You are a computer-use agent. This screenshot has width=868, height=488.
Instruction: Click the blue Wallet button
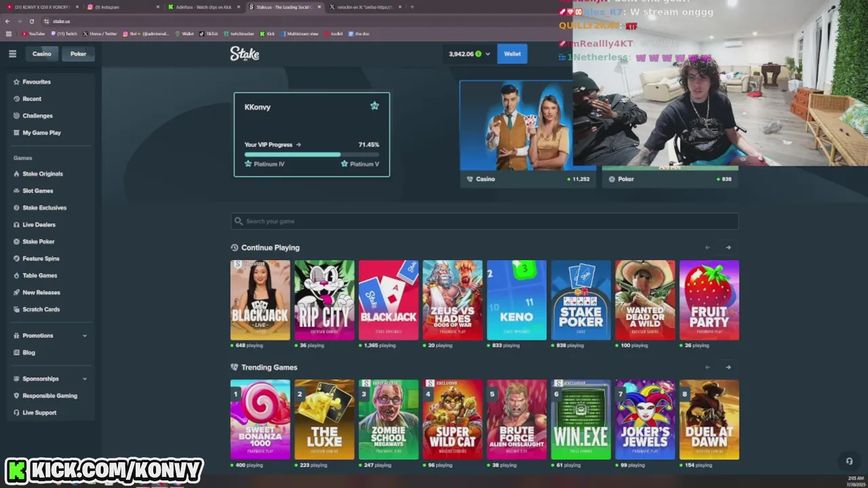pyautogui.click(x=512, y=54)
